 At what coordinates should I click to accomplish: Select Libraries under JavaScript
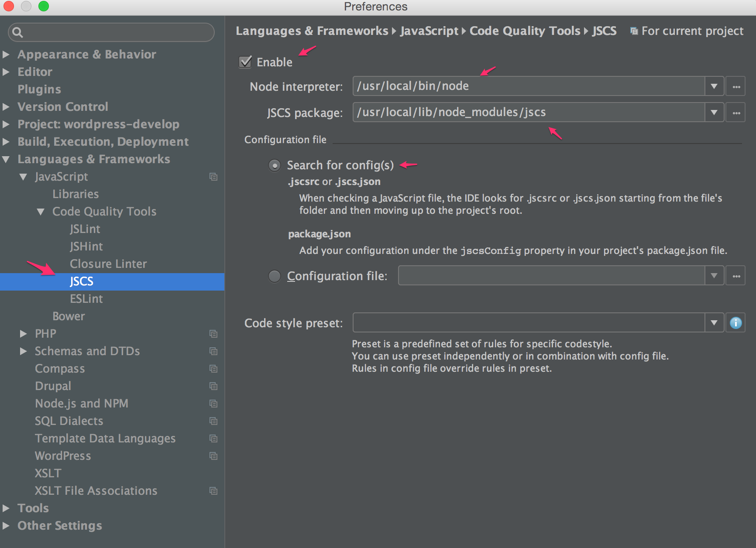pos(76,194)
